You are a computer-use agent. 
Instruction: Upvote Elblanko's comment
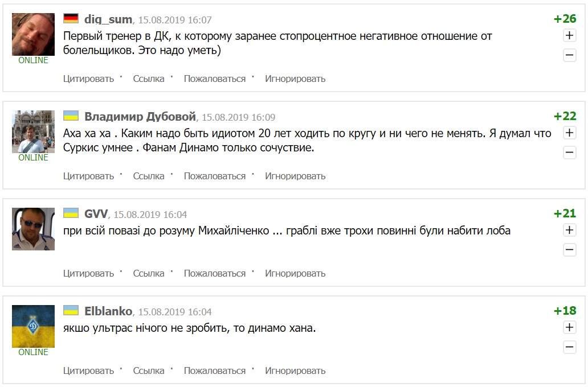pyautogui.click(x=569, y=327)
